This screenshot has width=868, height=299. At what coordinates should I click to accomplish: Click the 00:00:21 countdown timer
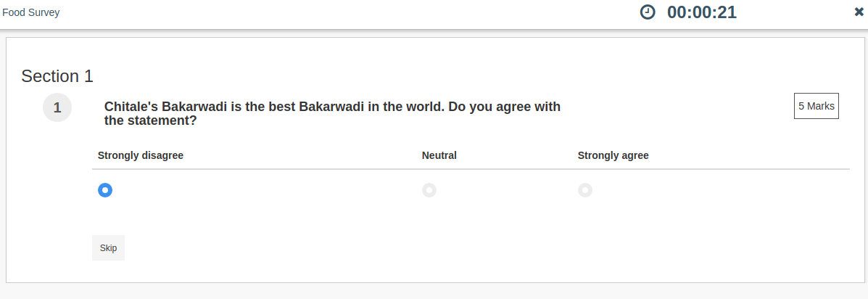(x=701, y=12)
